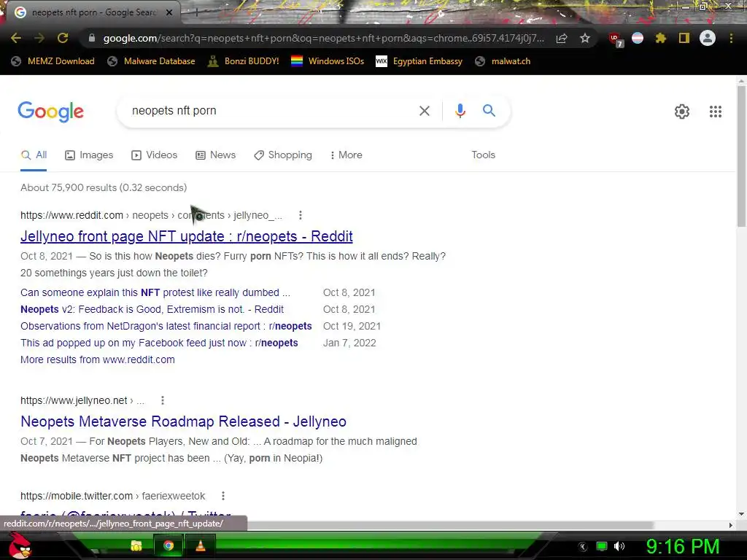The image size is (747, 560).
Task: Open the Windows ISOs bookmark
Action: [328, 61]
